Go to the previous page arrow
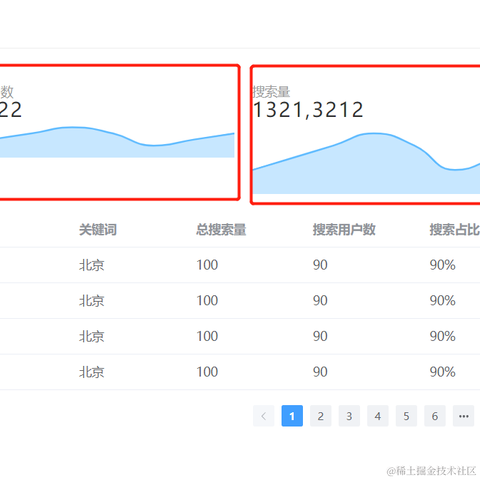 tap(263, 416)
